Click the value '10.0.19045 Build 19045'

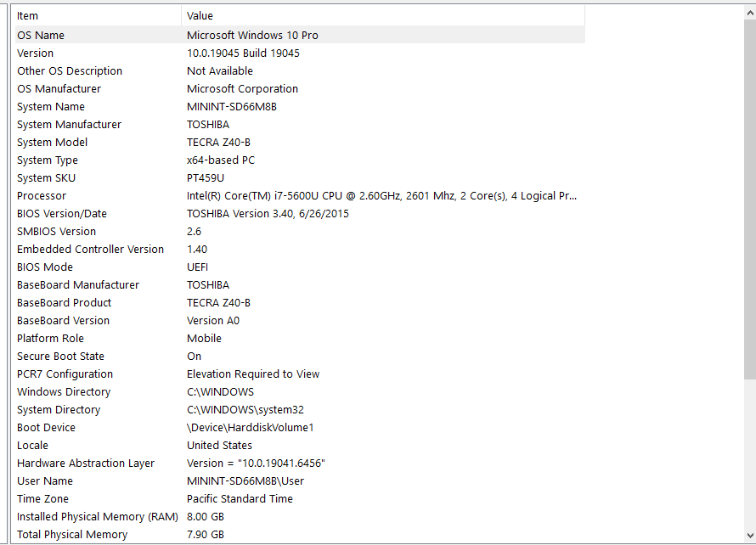click(x=243, y=53)
